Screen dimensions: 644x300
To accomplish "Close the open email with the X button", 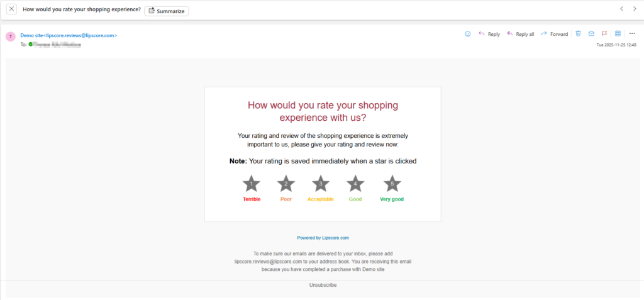I will pyautogui.click(x=11, y=9).
